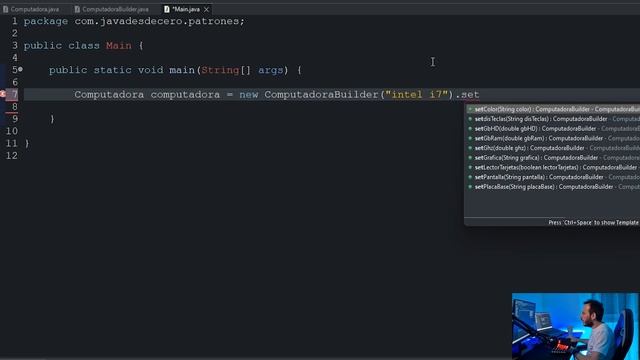This screenshot has width=640, height=360.
Task: Click the package declaration on line 1
Action: click(x=134, y=21)
